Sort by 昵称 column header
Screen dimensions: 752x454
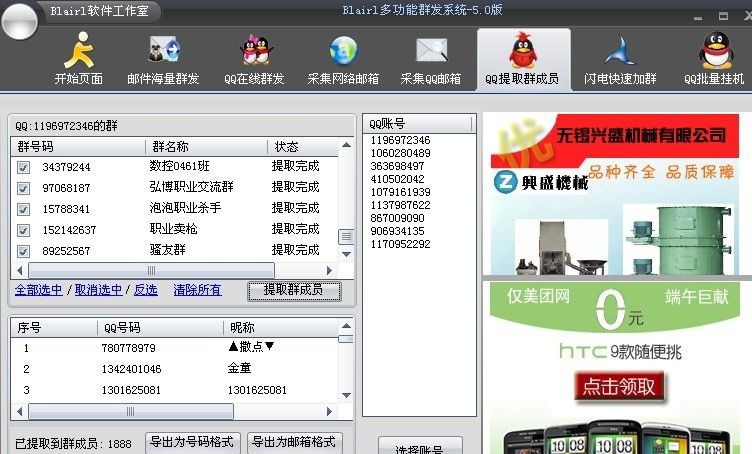point(281,327)
